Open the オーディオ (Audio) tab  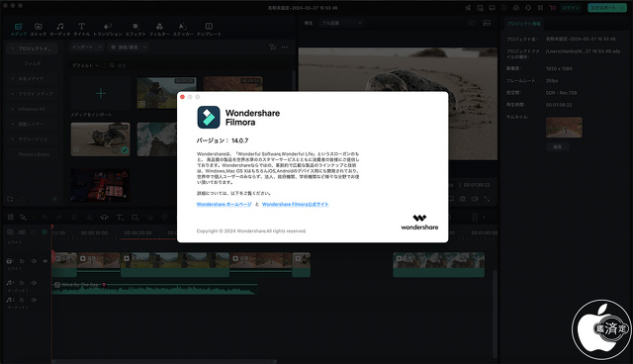59,30
